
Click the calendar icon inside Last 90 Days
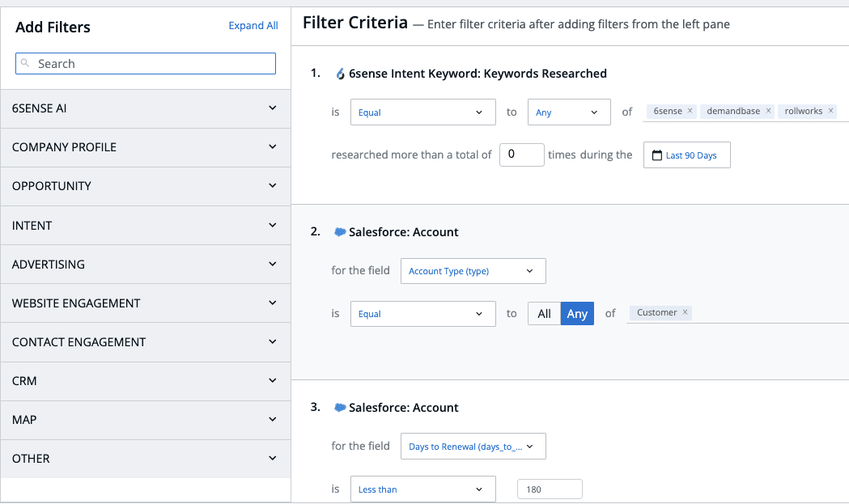click(x=656, y=155)
